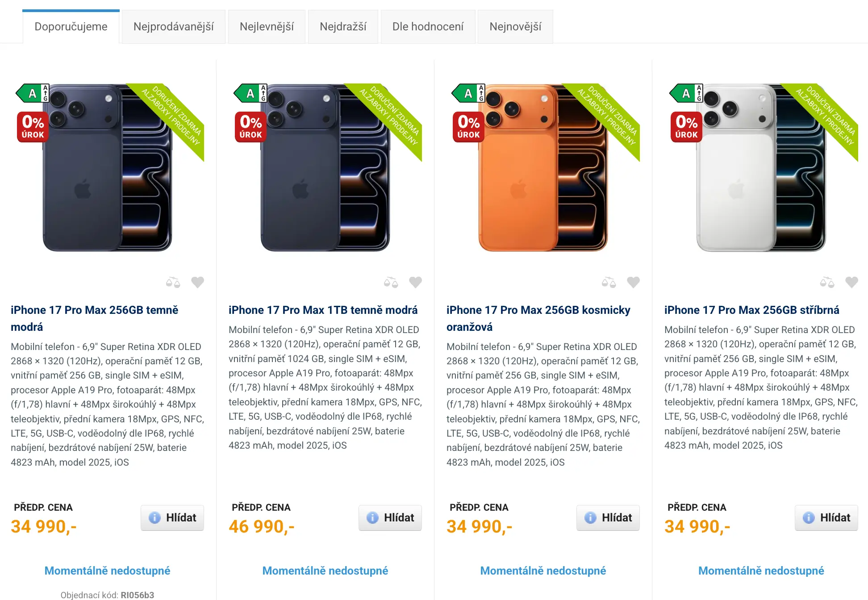Click Hlídat button for silver iPhone
Screen dimensions: 868x600
click(x=826, y=518)
